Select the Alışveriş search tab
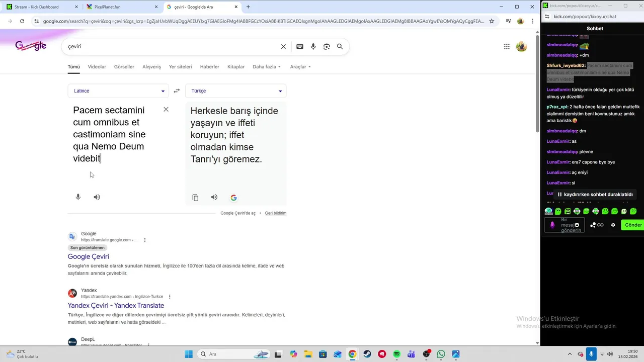Image resolution: width=644 pixels, height=362 pixels. click(x=151, y=67)
